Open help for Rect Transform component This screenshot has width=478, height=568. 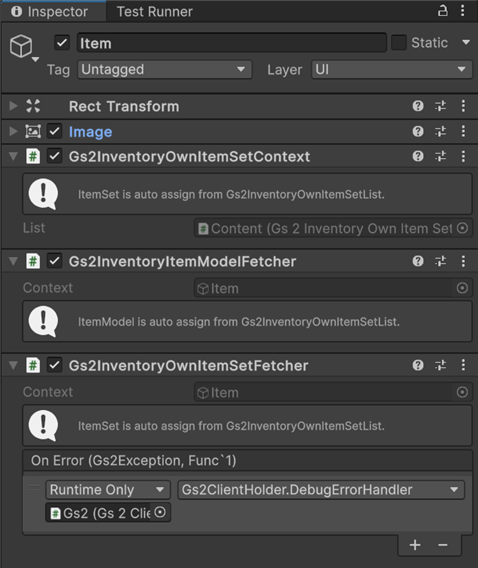[x=418, y=106]
